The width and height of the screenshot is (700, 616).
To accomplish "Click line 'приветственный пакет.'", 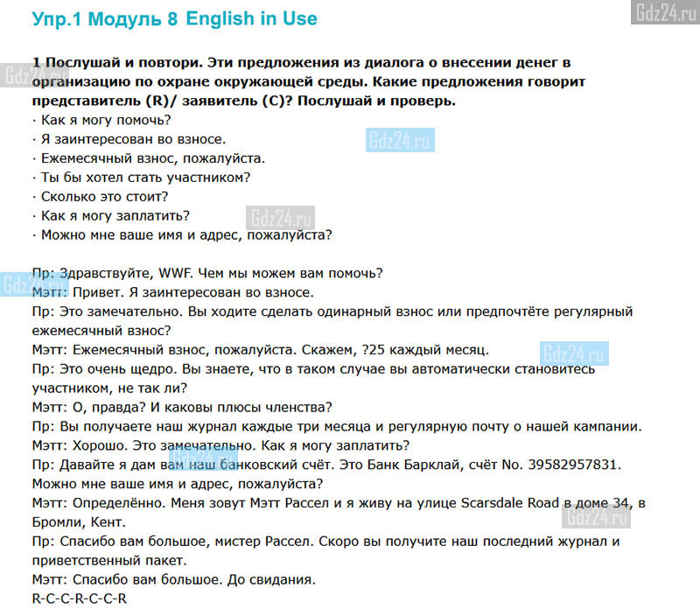I will (x=109, y=561).
